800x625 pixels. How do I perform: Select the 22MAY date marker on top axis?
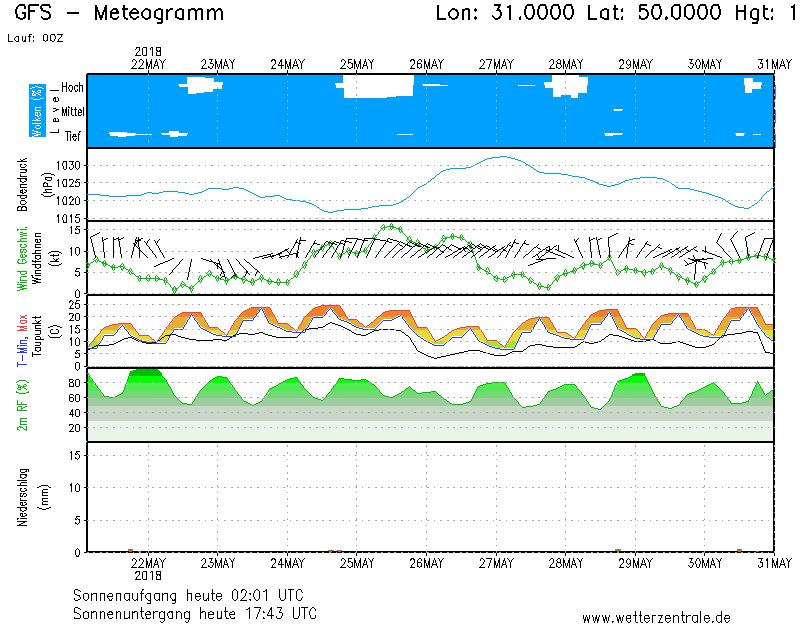pos(148,64)
